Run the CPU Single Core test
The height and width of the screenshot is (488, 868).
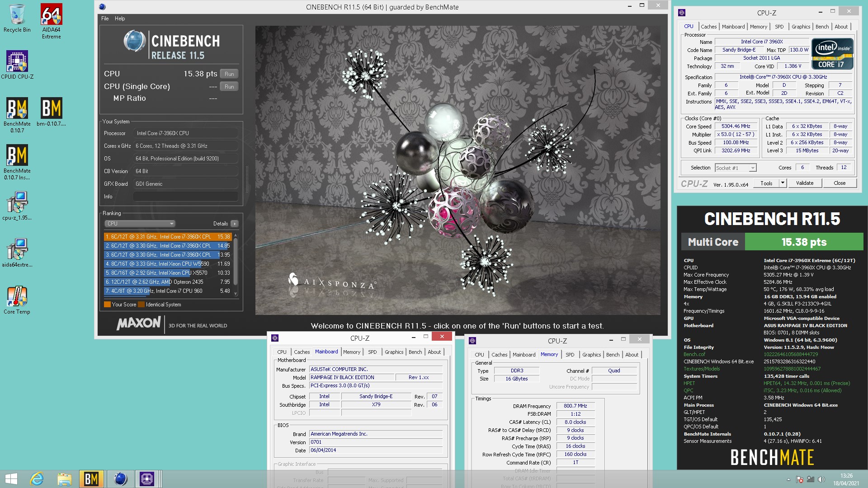(229, 86)
